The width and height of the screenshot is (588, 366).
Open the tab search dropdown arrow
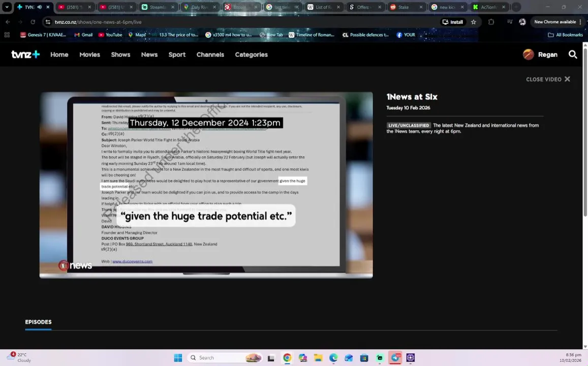click(7, 7)
